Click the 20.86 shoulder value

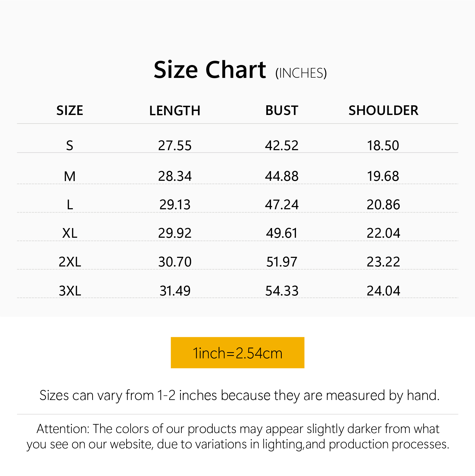383,205
